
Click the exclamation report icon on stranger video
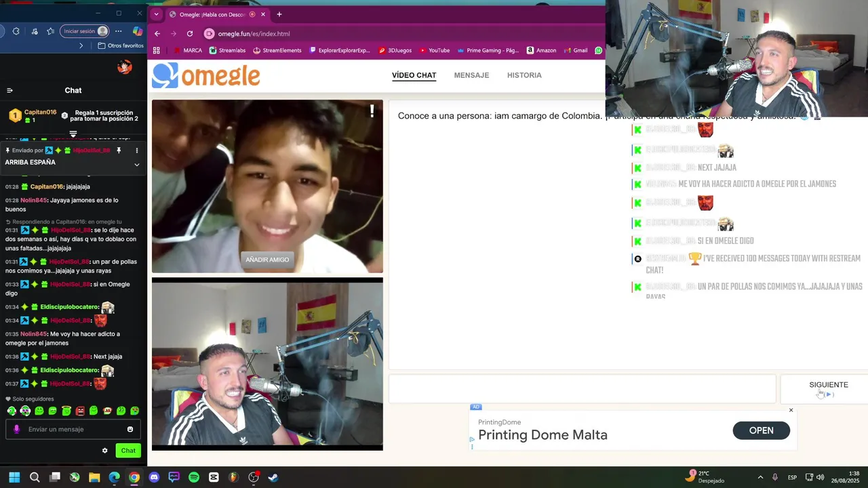tap(372, 111)
